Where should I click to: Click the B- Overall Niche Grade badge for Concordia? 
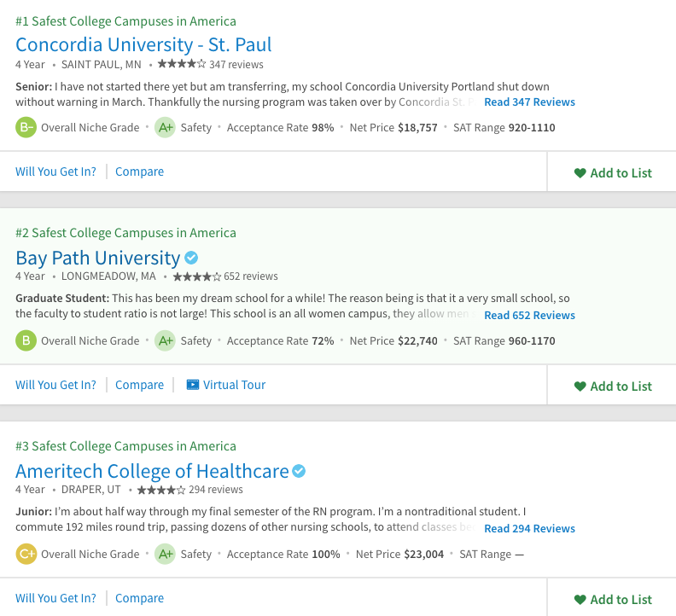(26, 128)
